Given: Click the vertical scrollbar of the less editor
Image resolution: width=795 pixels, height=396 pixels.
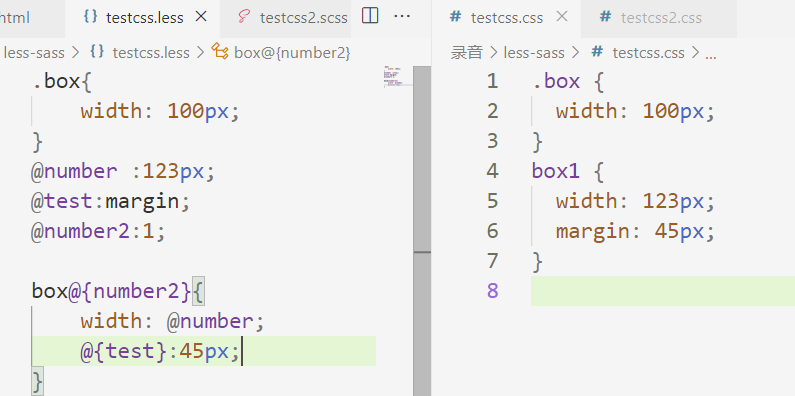Looking at the screenshot, I should tap(422, 231).
